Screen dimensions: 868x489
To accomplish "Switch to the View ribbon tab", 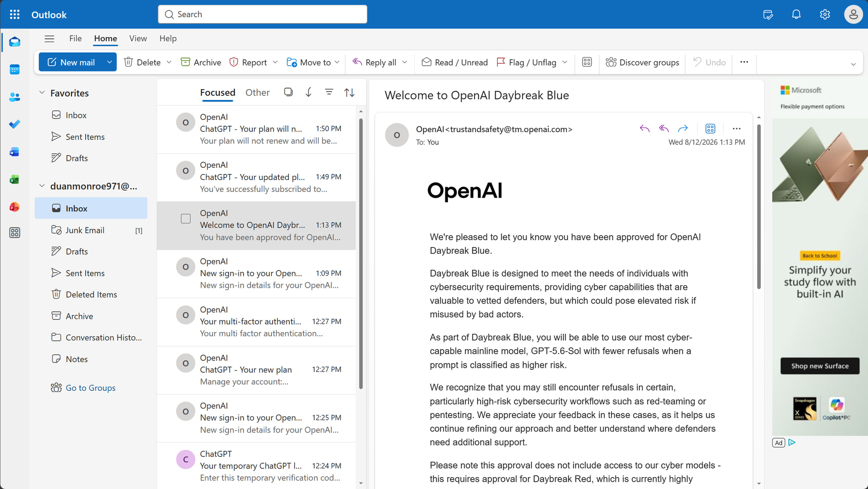I will [x=138, y=38].
